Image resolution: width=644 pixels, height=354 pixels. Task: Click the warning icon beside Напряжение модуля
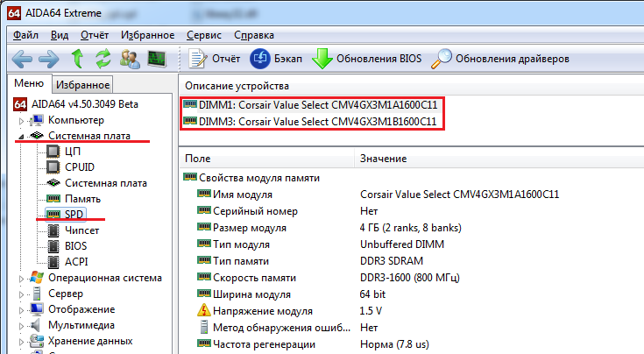pos(203,310)
